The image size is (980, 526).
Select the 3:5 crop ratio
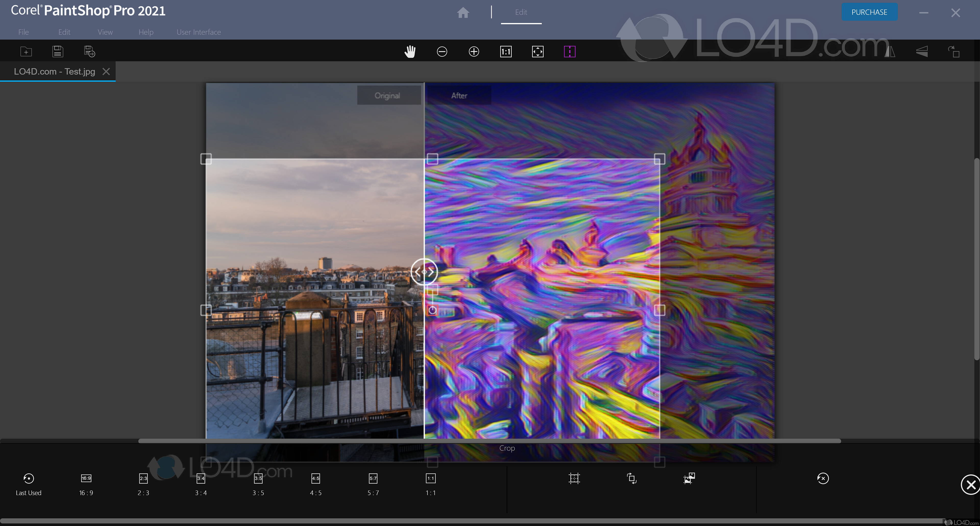point(258,484)
